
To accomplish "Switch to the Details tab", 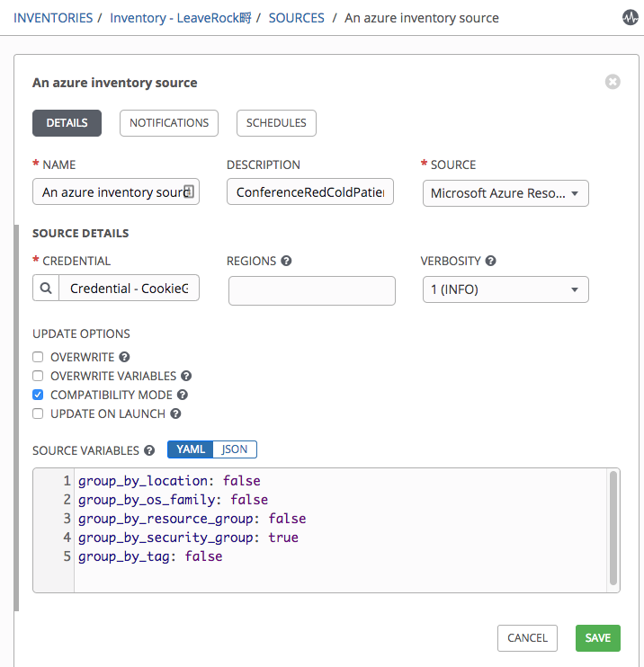I will click(x=67, y=123).
